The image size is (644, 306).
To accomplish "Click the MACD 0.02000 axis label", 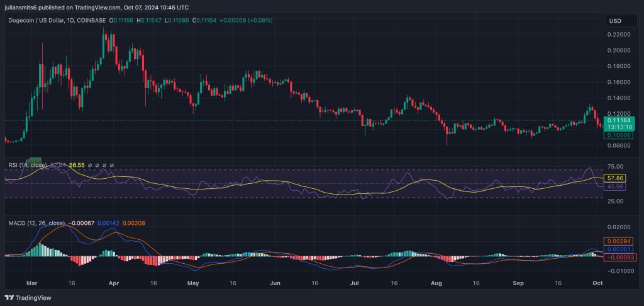I will click(619, 227).
